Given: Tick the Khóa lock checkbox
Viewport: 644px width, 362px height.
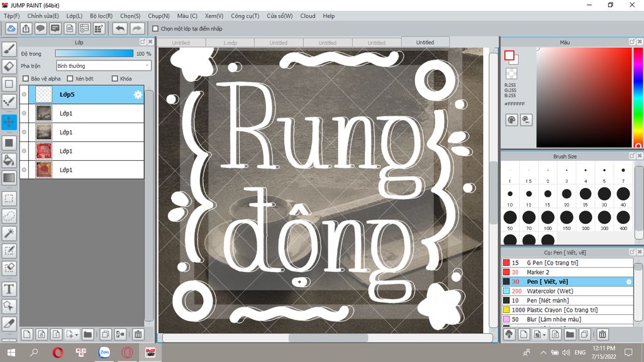Looking at the screenshot, I should [x=115, y=79].
